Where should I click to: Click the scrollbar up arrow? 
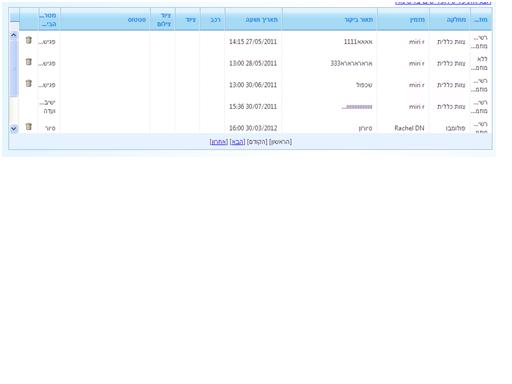(x=14, y=35)
